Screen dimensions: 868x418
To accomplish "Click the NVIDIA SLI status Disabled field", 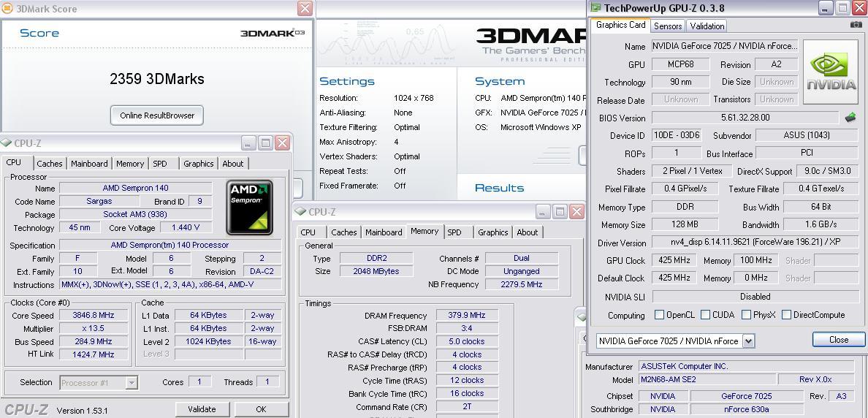I will click(755, 296).
